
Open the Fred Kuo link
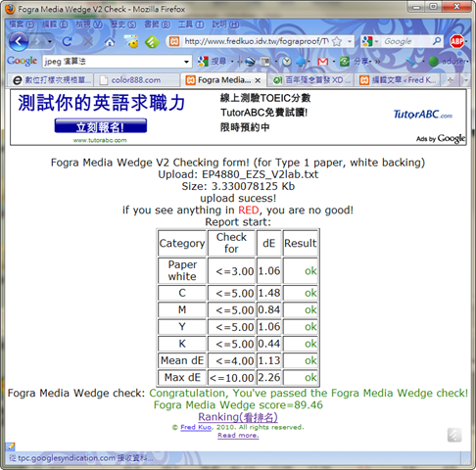click(x=196, y=427)
